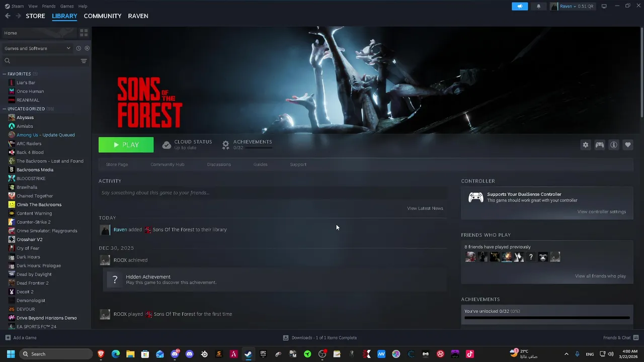Click the achievements gear icon near PLAY
The width and height of the screenshot is (644, 362).
tap(226, 145)
